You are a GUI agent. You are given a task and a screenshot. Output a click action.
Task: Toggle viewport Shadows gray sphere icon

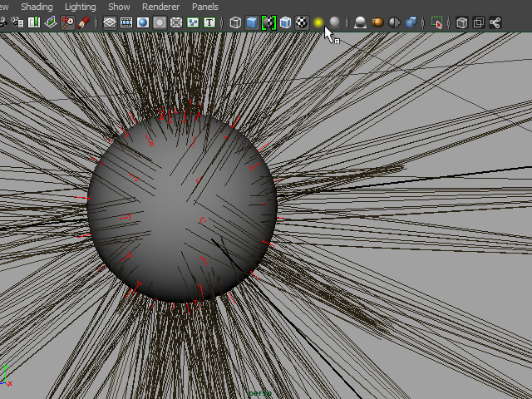tap(335, 22)
